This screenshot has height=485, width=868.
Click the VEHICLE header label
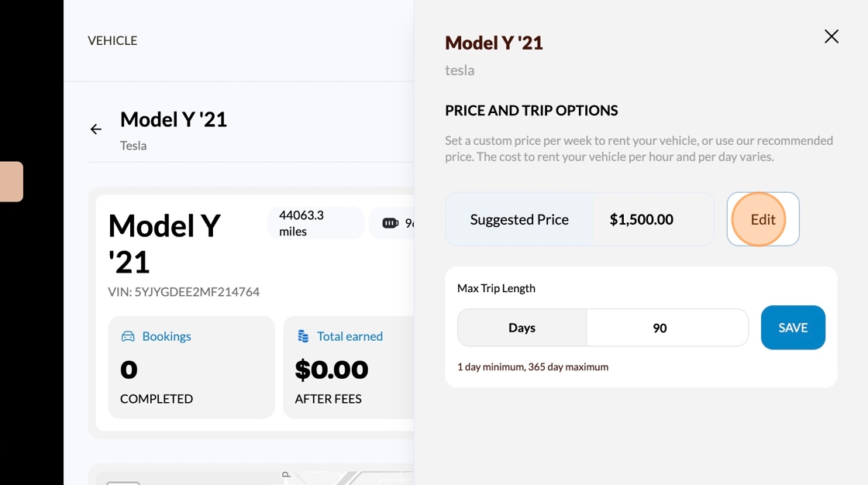[x=112, y=40]
